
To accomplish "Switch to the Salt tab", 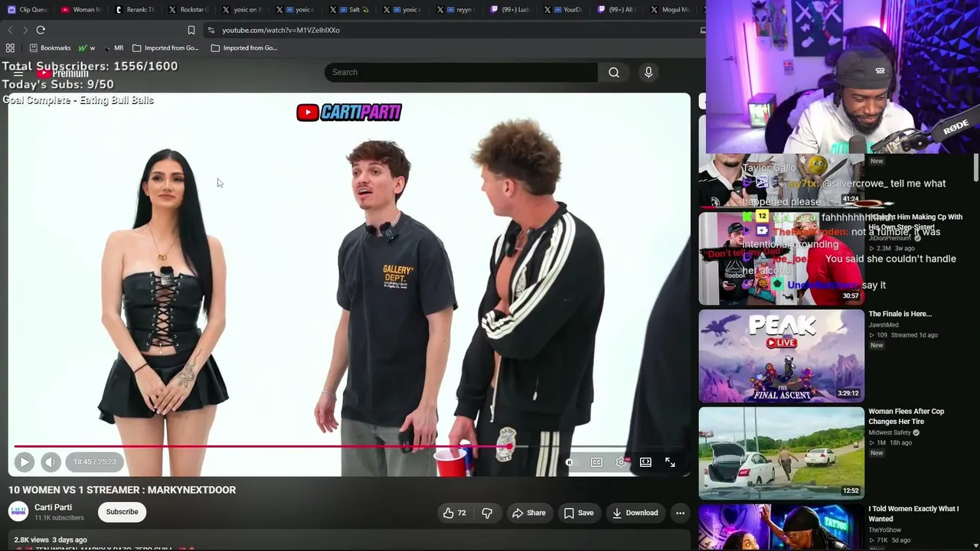I will (x=349, y=9).
